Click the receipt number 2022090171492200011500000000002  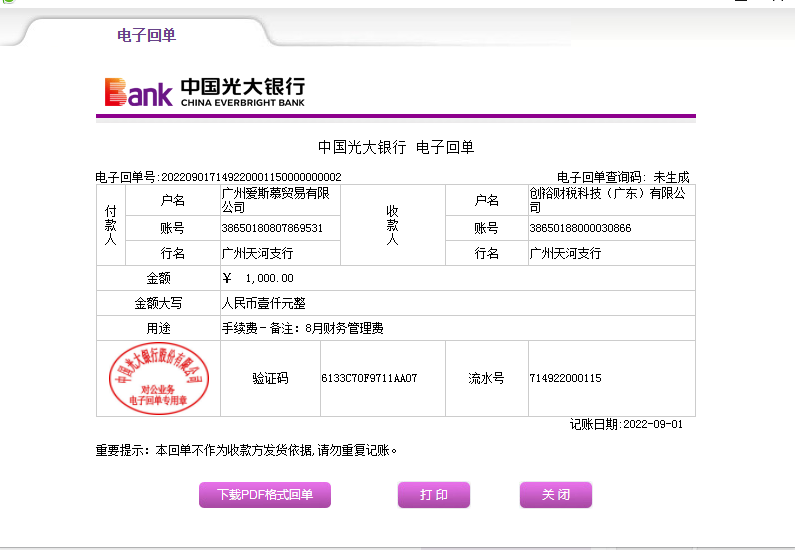pos(251,177)
